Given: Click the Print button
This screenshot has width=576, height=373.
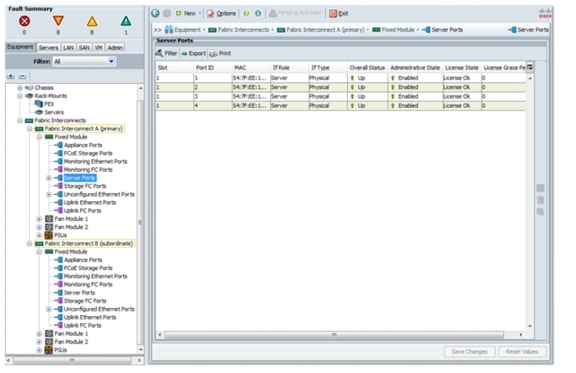Looking at the screenshot, I should point(220,53).
